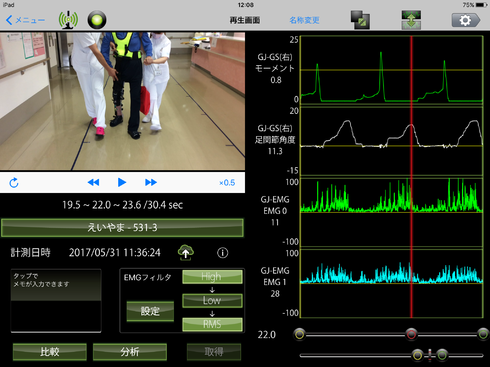Play the walking video

click(122, 182)
